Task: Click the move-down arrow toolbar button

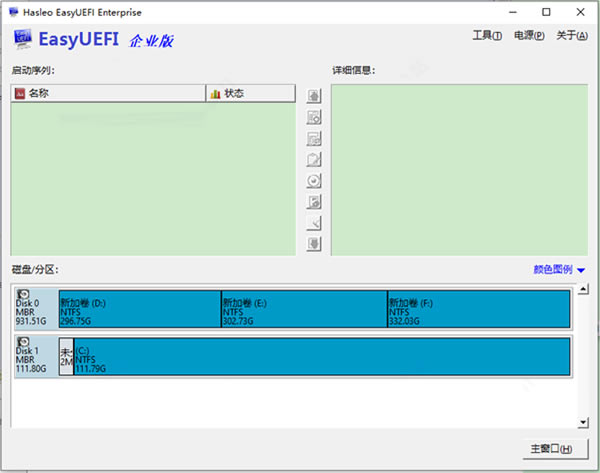Action: click(314, 244)
